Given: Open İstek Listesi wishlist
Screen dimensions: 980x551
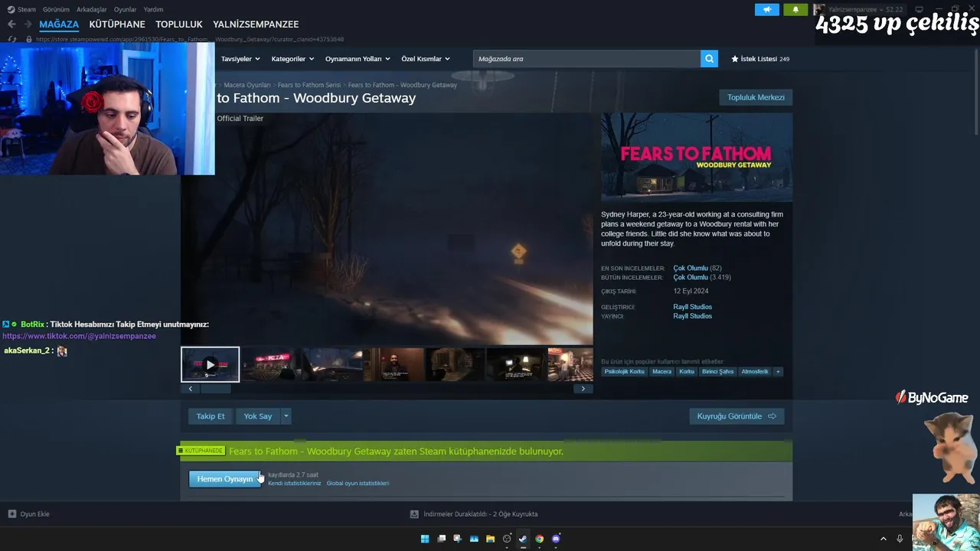Looking at the screenshot, I should point(760,59).
